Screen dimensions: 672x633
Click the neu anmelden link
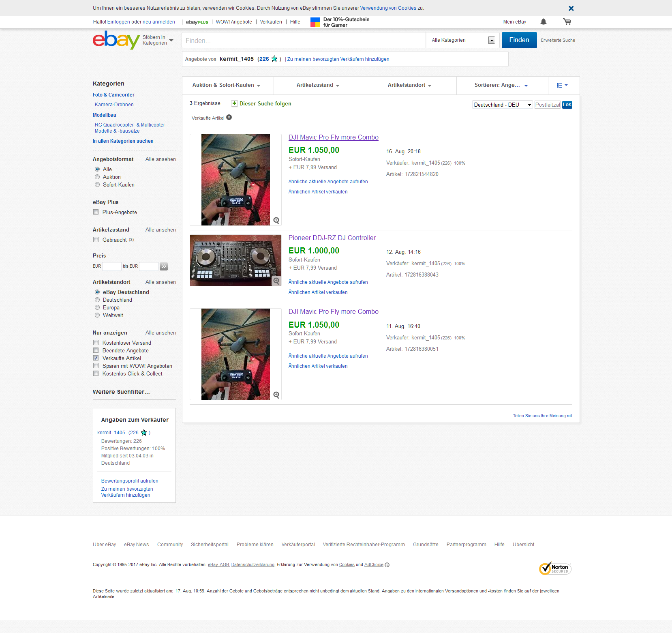click(159, 22)
